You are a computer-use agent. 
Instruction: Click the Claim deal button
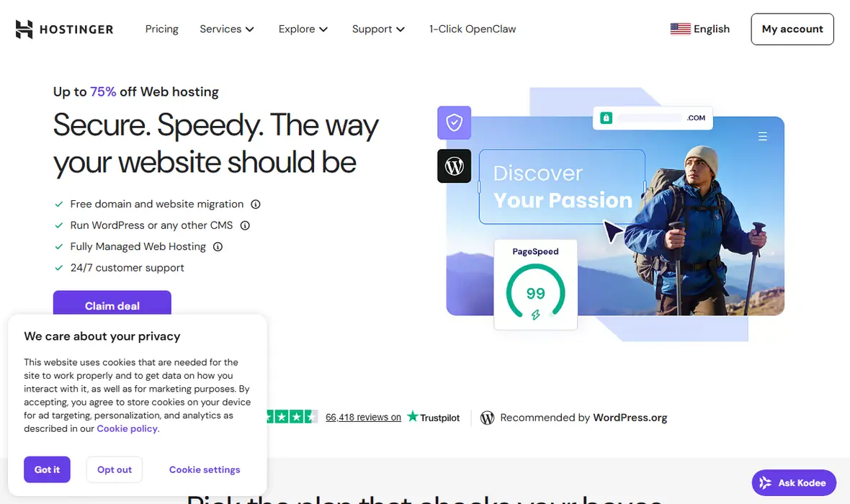(112, 303)
